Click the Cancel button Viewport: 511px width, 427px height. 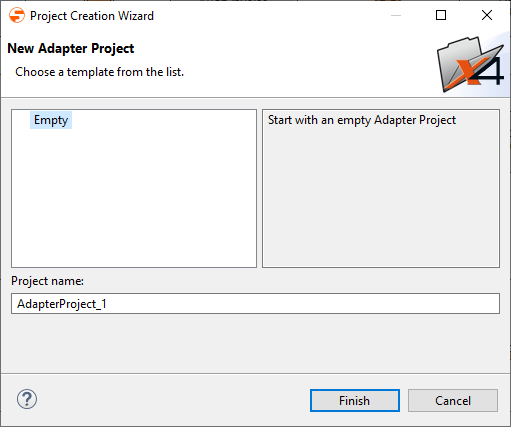(453, 400)
